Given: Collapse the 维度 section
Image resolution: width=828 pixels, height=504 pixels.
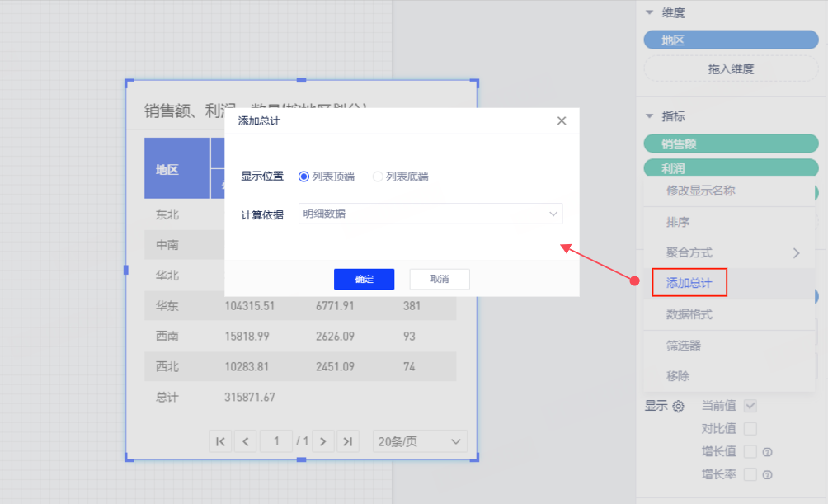Looking at the screenshot, I should click(650, 12).
